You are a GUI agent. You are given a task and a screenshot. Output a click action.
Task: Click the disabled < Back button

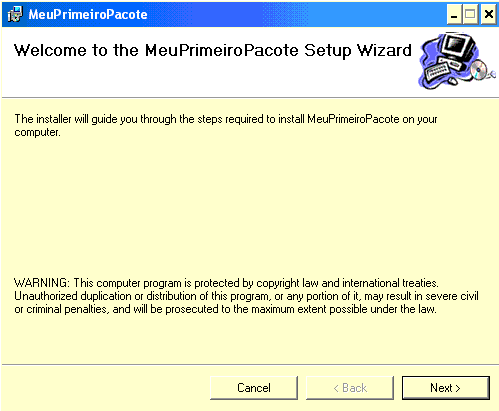click(x=350, y=388)
